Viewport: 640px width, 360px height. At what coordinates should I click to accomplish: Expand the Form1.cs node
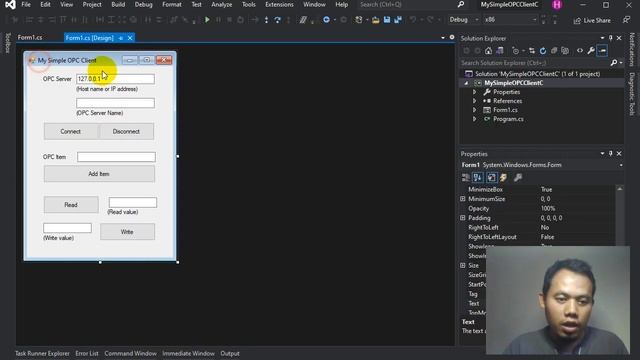point(474,110)
